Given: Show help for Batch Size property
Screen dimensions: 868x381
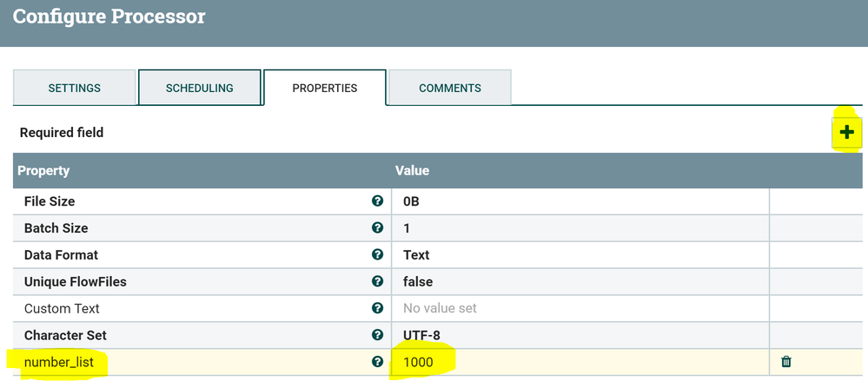Looking at the screenshot, I should tap(378, 228).
